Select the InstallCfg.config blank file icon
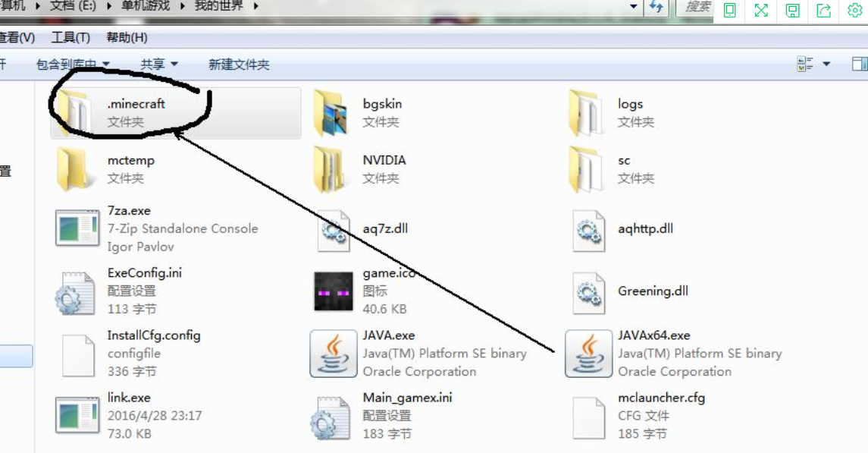Screen dimensions: 868x453 (x=78, y=356)
